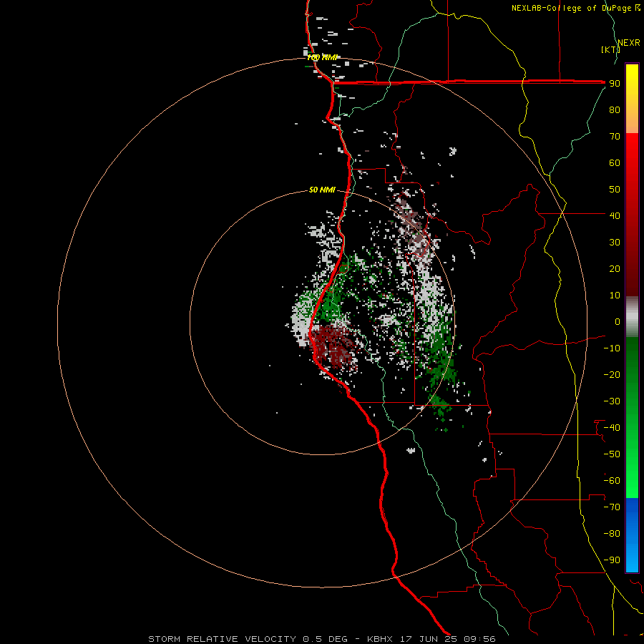Click the -70 value on velocity scale

(612, 507)
